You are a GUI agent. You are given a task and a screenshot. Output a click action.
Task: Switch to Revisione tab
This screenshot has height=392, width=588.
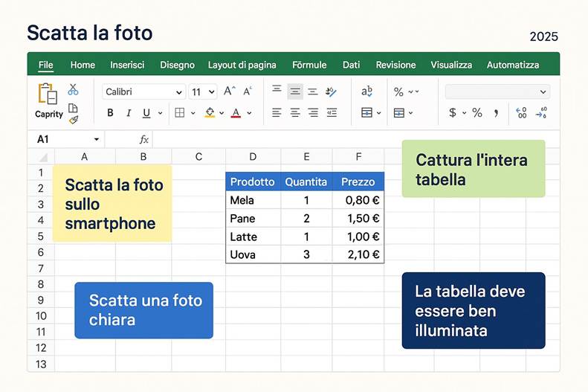(395, 65)
